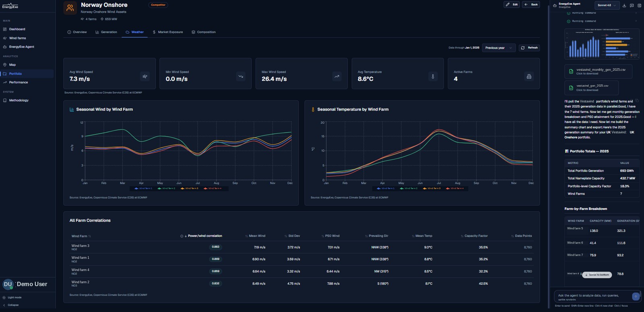The height and width of the screenshot is (312, 644).
Task: Click the wind icon on Avg Wind Speed card
Action: [x=145, y=76]
